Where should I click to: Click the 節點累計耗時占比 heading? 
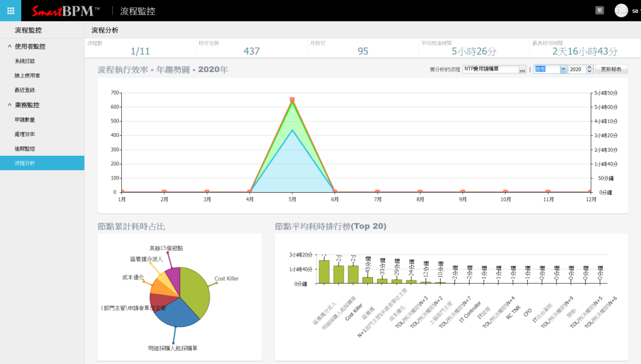coord(131,226)
